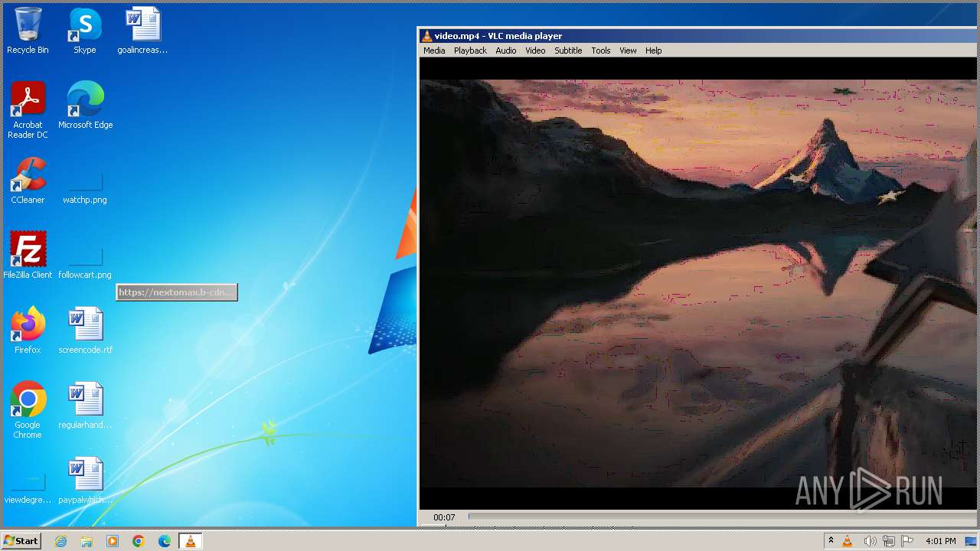Open Chrome from the taskbar
Viewport: 980px width, 551px height.
[139, 541]
